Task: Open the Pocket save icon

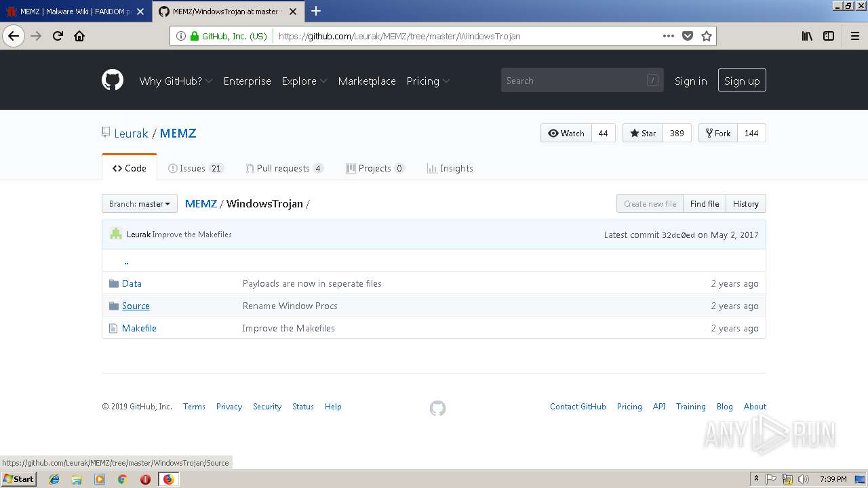Action: tap(688, 36)
